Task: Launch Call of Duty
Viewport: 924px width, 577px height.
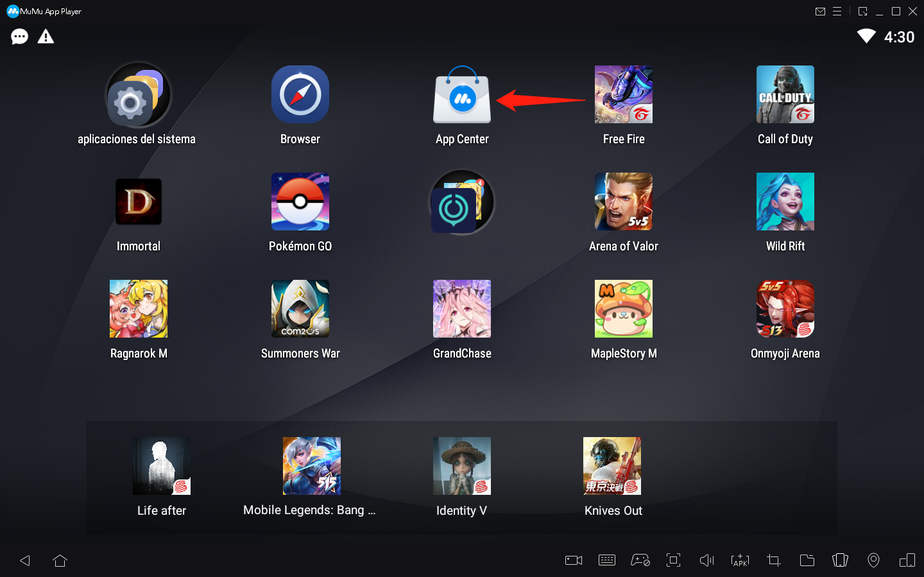Action: click(785, 94)
